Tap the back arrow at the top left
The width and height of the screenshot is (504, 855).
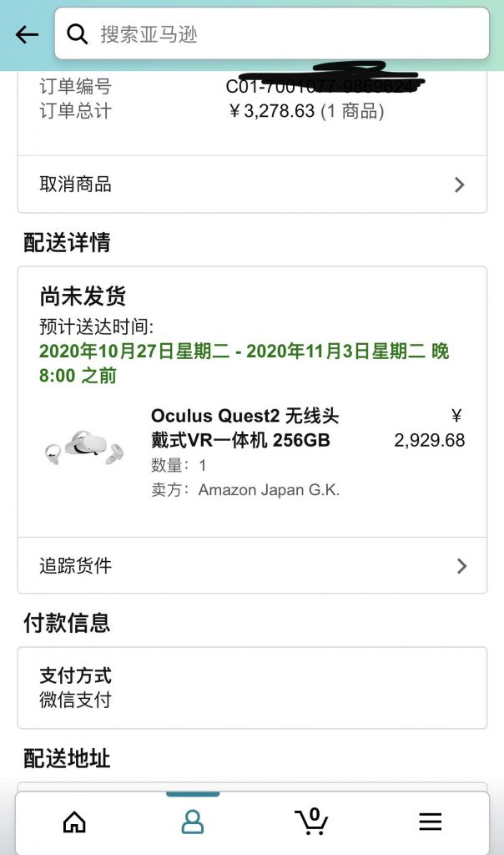coord(27,34)
